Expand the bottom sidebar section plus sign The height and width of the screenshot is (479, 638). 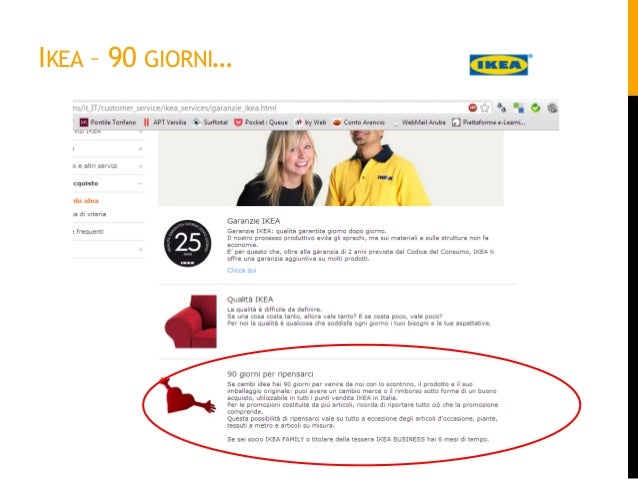tap(140, 249)
